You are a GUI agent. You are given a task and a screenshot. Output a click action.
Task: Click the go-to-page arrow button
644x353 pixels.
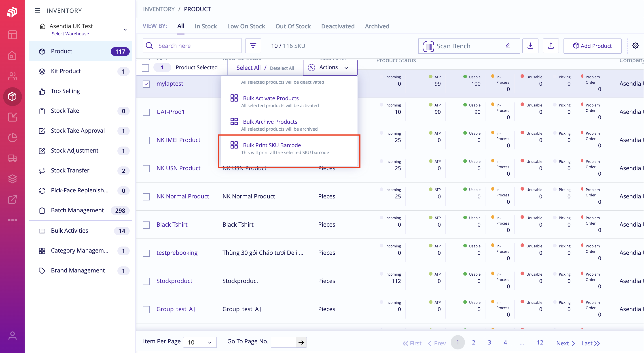[301, 342]
